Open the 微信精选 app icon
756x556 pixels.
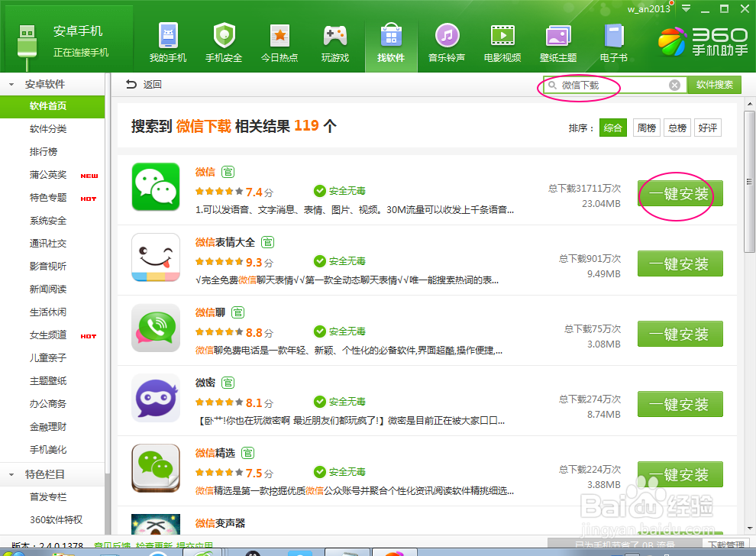tap(156, 468)
